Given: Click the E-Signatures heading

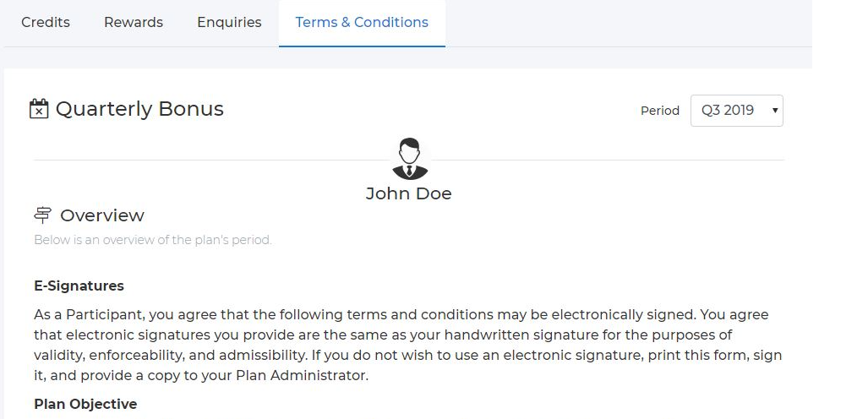Looking at the screenshot, I should point(79,286).
